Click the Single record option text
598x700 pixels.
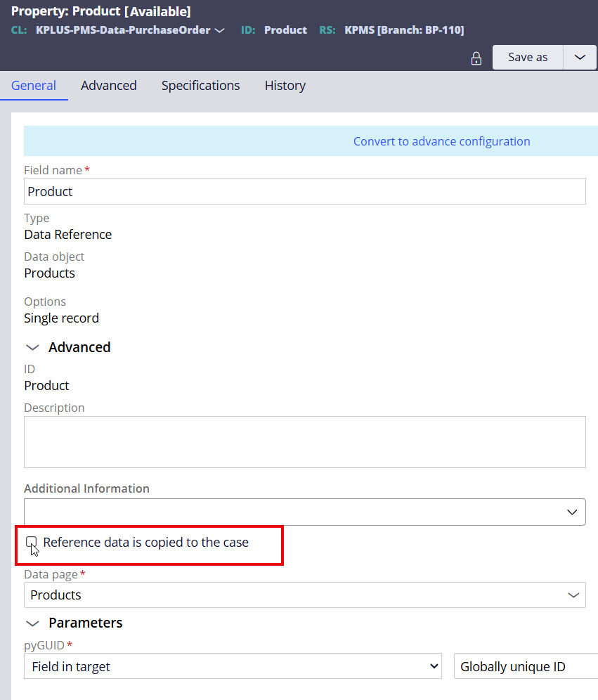62,318
